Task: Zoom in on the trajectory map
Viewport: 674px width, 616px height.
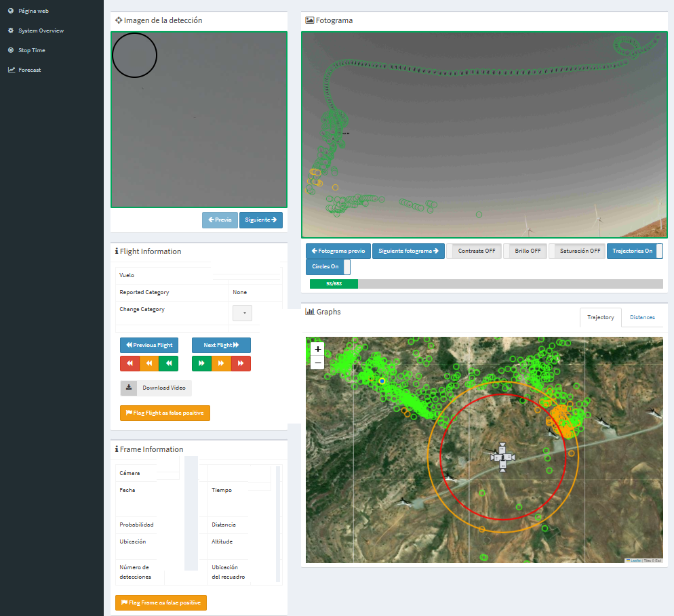Action: pyautogui.click(x=318, y=349)
